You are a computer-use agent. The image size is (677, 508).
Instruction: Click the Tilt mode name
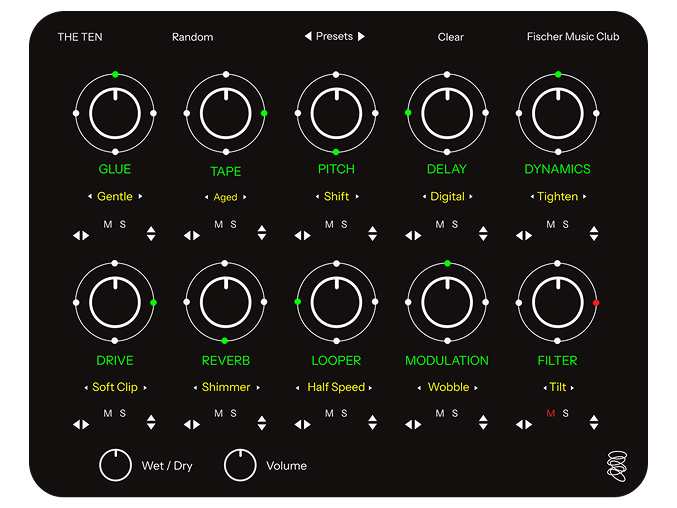(558, 387)
